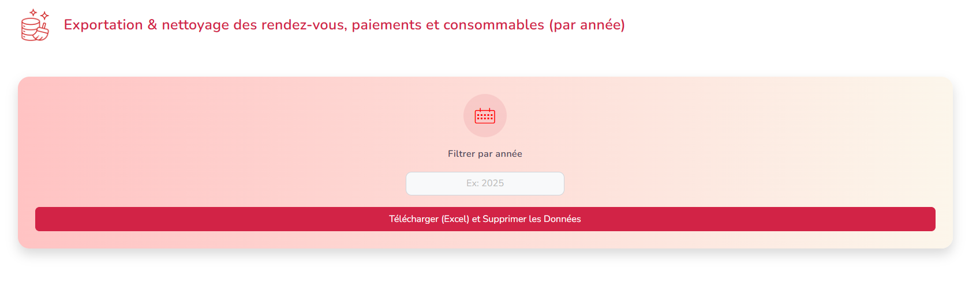Click the red calendar icon

tap(485, 116)
